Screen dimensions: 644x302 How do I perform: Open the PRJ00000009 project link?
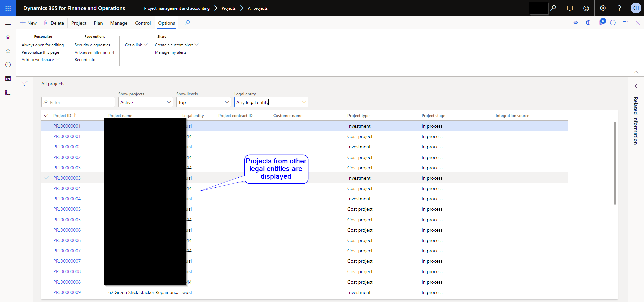(x=67, y=292)
